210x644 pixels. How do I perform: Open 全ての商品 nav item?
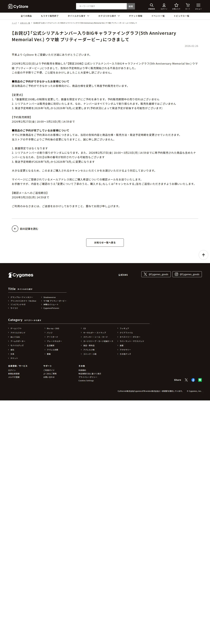(26, 16)
